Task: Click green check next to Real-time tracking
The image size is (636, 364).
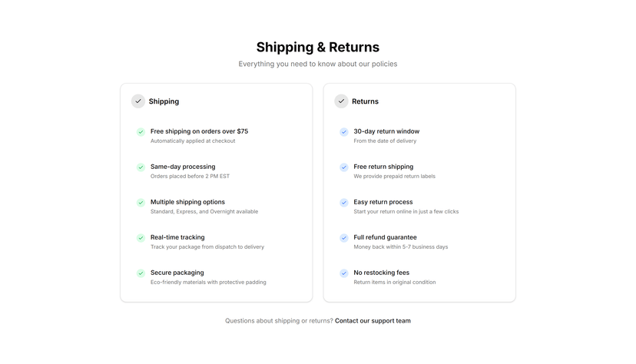Action: click(x=141, y=237)
